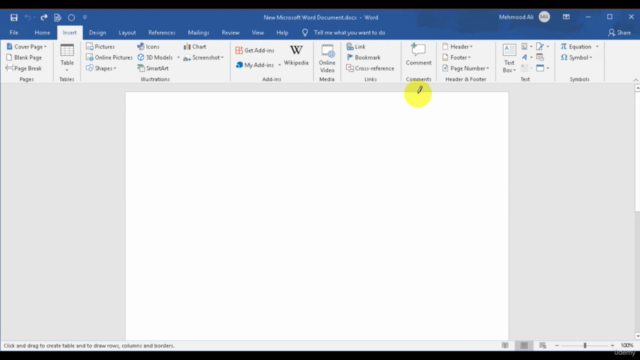640x360 pixels.
Task: Open the Object dropdown
Action: coord(542,68)
